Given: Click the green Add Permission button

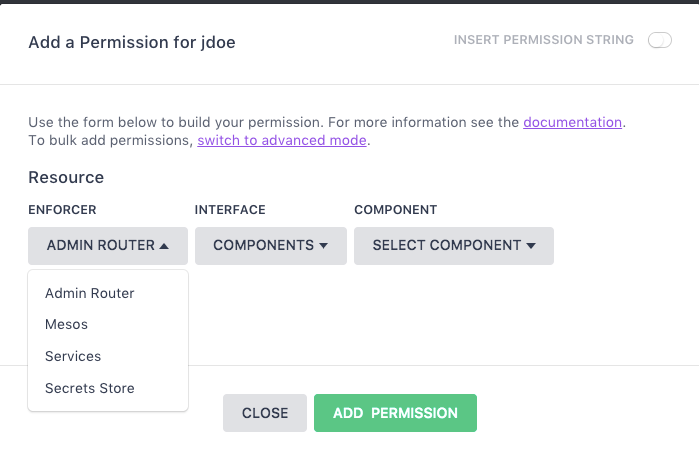Looking at the screenshot, I should click(x=395, y=413).
